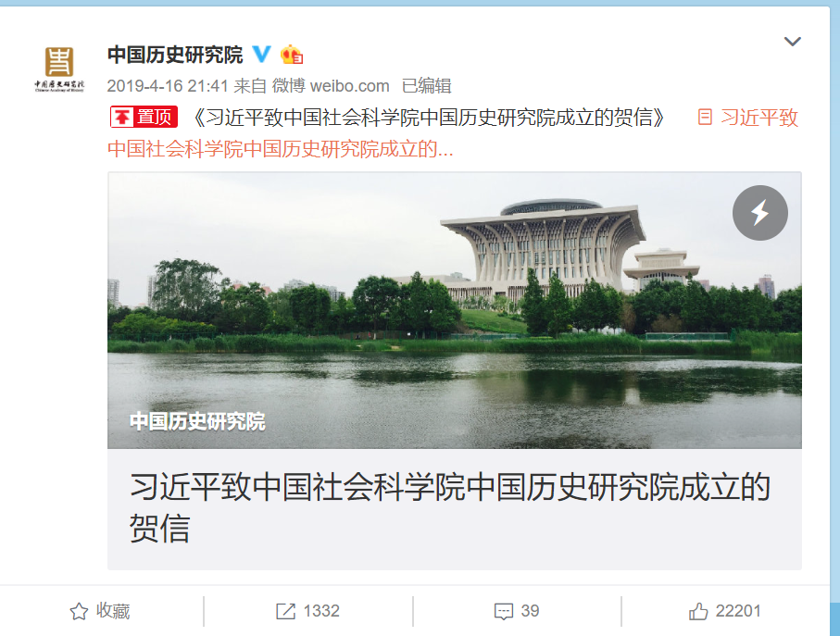Click the 1332 repost count
The height and width of the screenshot is (636, 840).
pyautogui.click(x=321, y=611)
